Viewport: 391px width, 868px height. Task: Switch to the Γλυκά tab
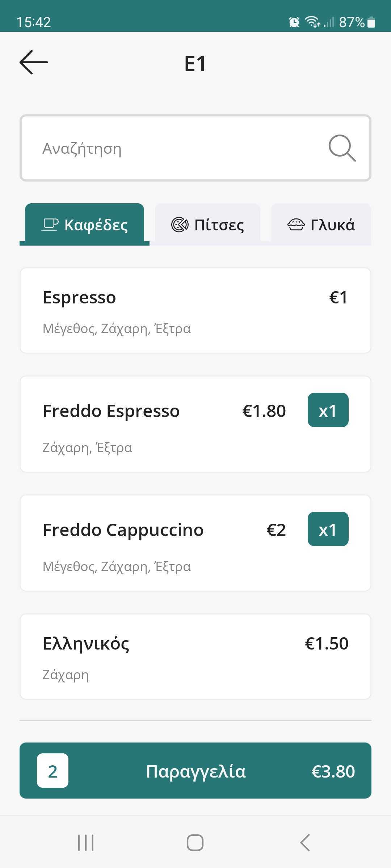click(x=321, y=225)
